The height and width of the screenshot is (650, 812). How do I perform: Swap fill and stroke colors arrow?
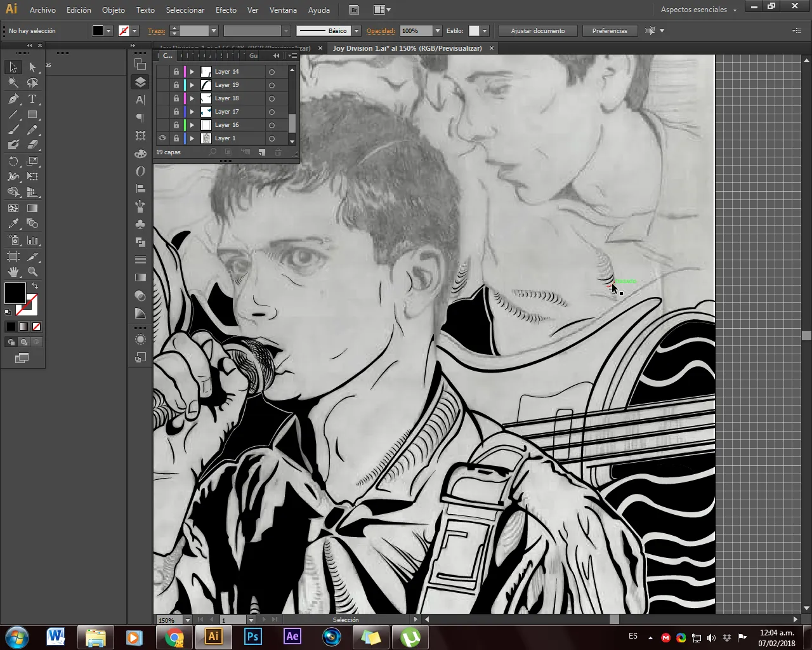coord(35,286)
